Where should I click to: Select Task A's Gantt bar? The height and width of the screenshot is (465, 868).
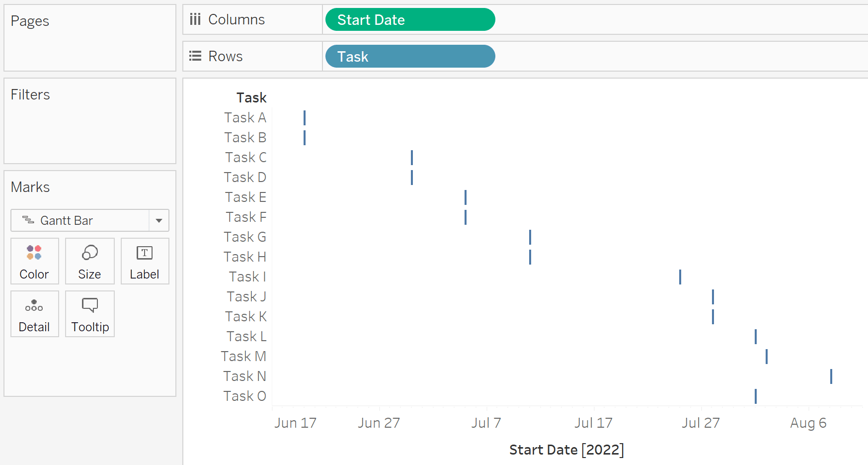[x=304, y=117]
